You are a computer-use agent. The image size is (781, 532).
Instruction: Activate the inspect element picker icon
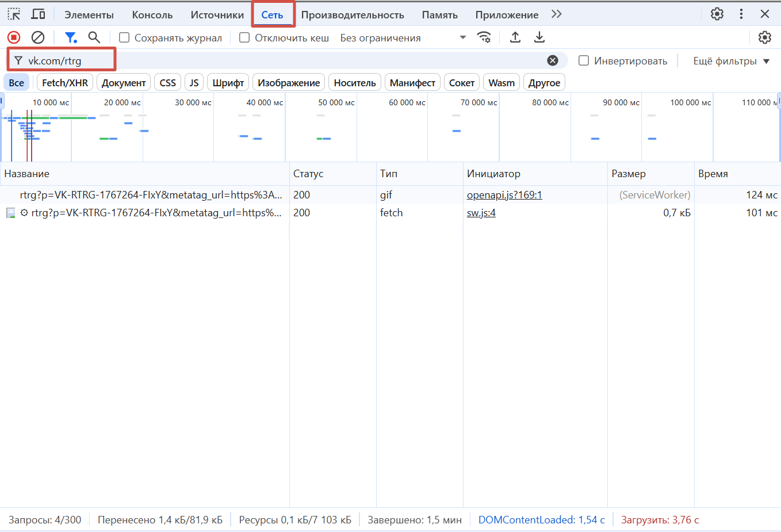(14, 14)
